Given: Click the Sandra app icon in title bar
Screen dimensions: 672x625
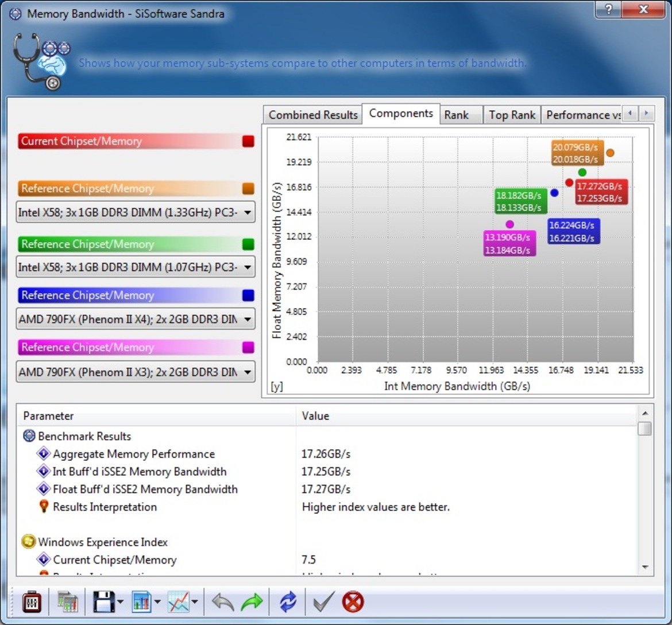Looking at the screenshot, I should tap(15, 14).
